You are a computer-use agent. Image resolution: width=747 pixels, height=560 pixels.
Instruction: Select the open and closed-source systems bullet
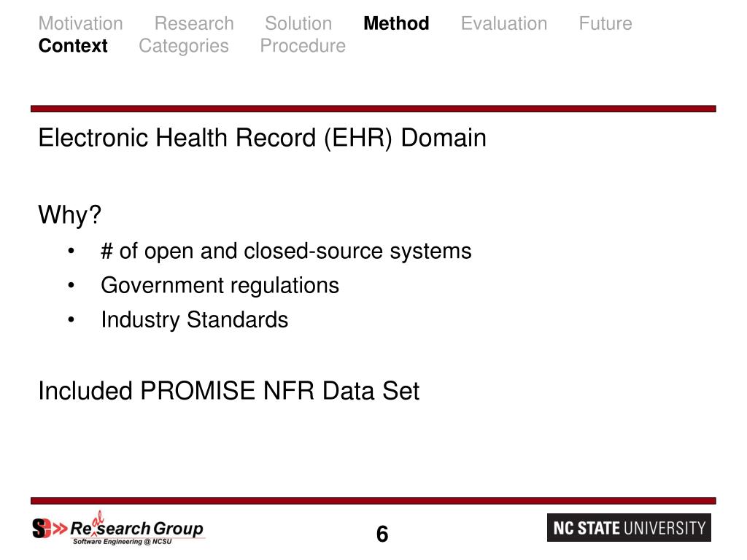point(286,251)
